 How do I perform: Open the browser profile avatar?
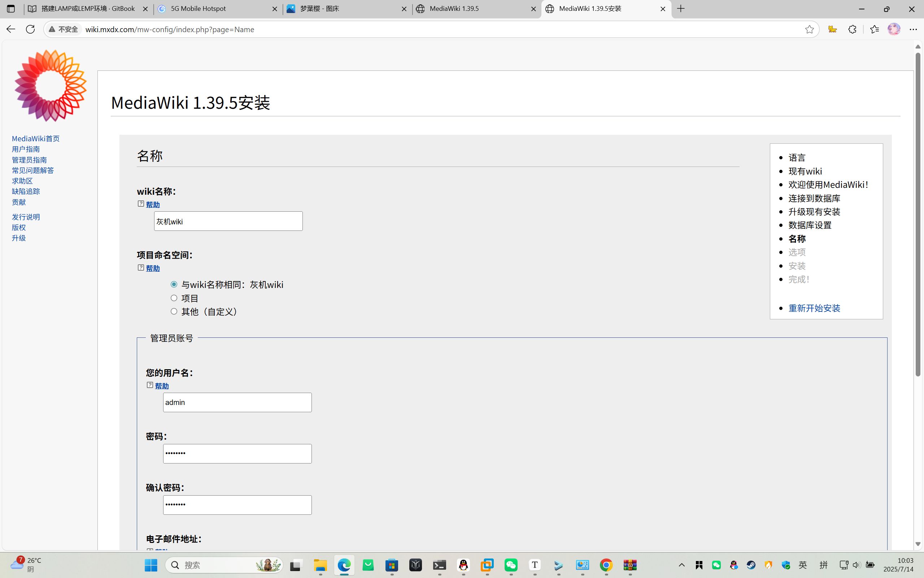coord(894,29)
